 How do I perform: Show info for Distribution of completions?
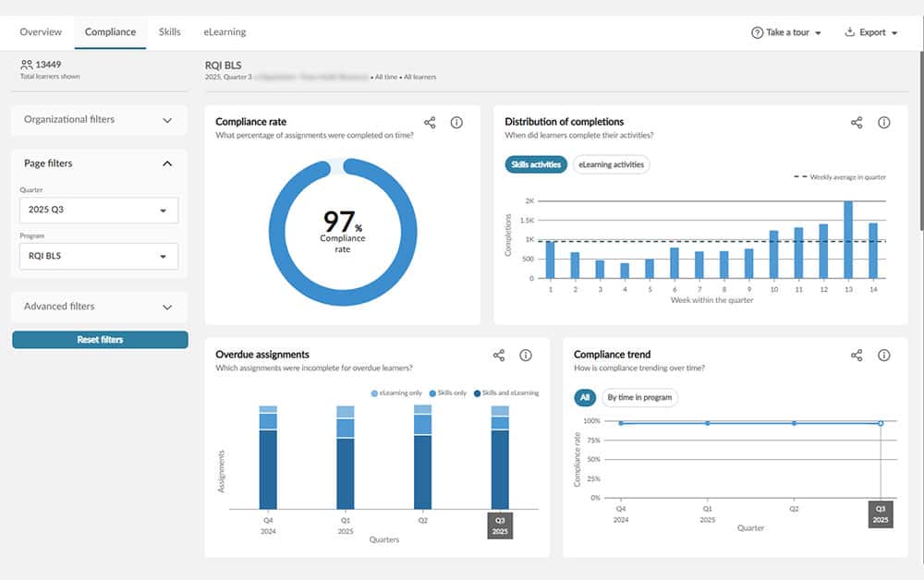[x=883, y=123]
